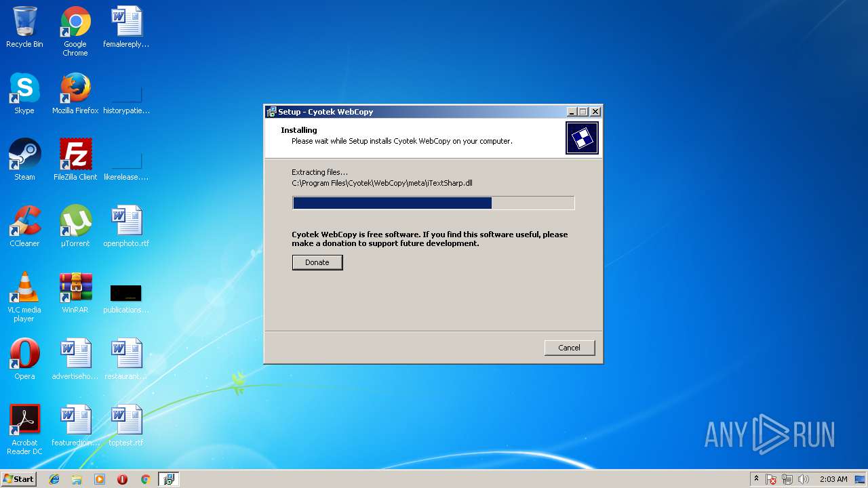Minimize the Setup window
The height and width of the screenshot is (488, 868).
[572, 112]
